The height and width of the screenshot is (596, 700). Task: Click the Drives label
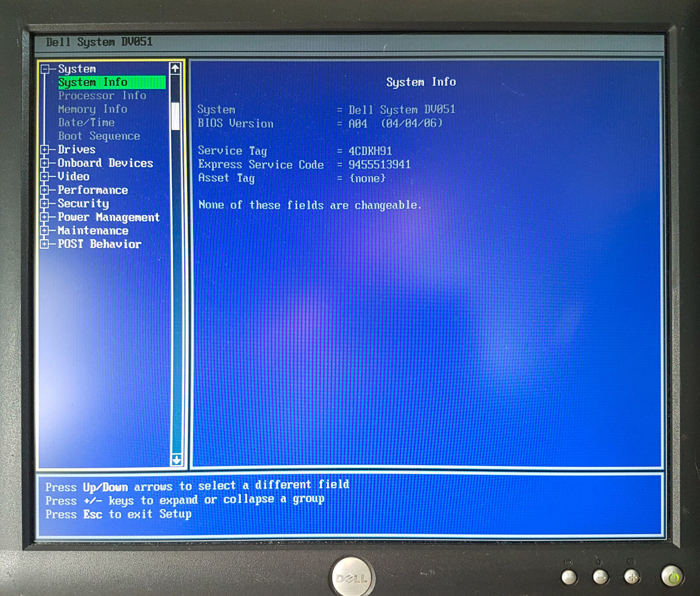[77, 150]
